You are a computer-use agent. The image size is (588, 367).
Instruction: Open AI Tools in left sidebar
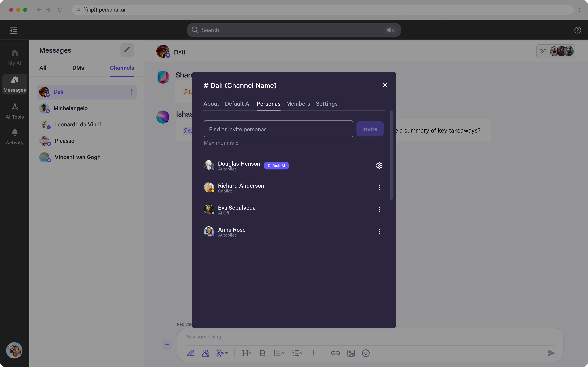pyautogui.click(x=15, y=111)
